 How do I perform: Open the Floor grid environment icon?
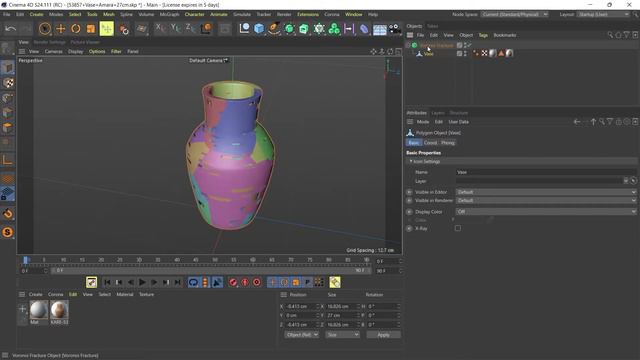[380, 29]
